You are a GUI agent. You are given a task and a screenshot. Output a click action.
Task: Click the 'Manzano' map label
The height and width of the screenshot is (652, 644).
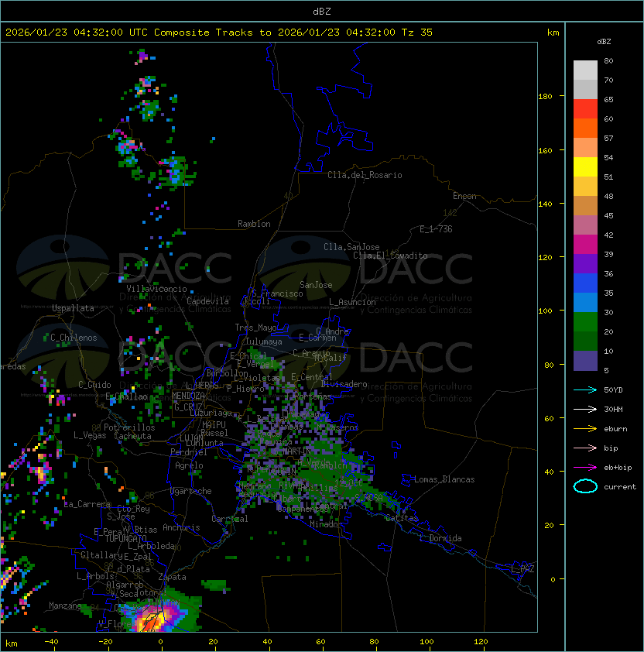(x=65, y=606)
